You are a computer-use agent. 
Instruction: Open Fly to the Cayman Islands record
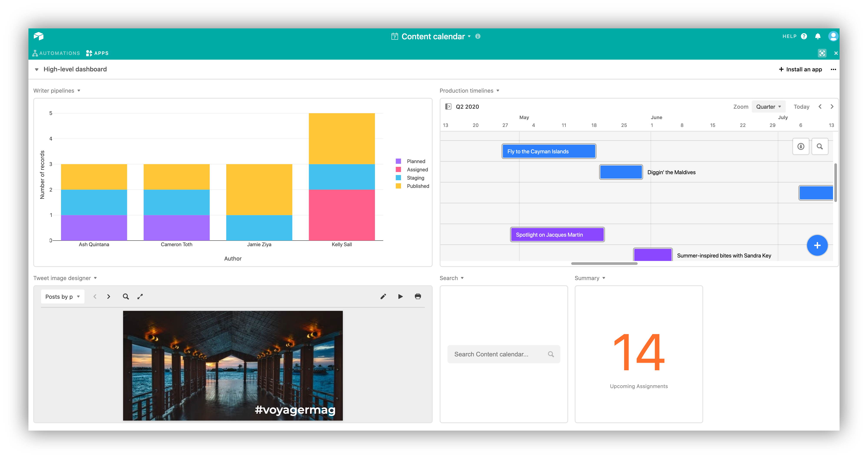coord(549,151)
